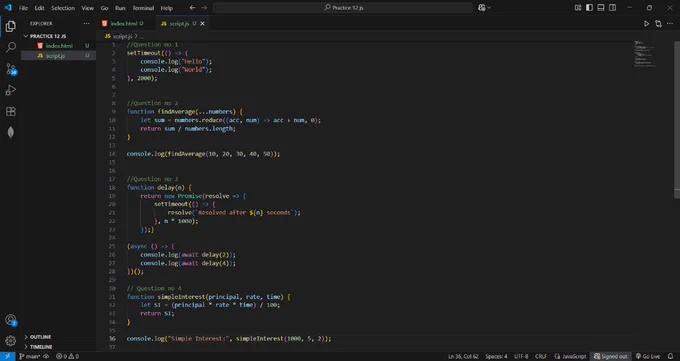
Task: Toggle the Secondary Side Bar
Action: click(x=612, y=8)
